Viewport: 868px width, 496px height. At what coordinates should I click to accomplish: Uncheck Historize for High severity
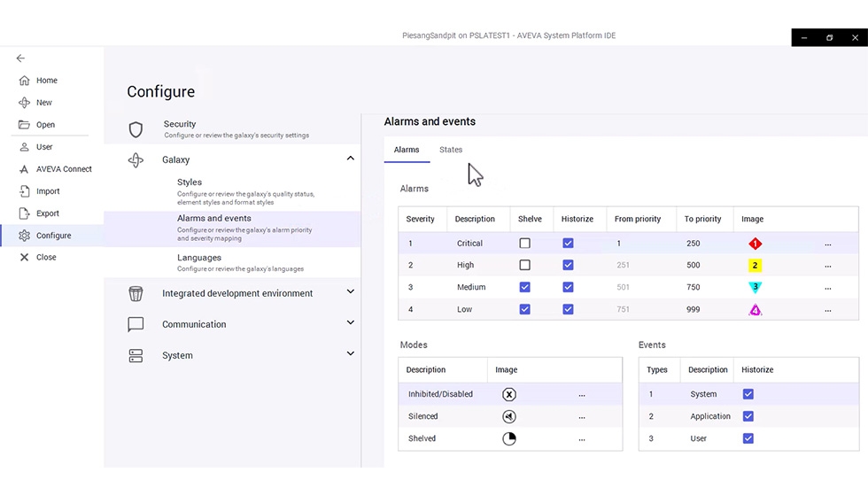point(568,265)
